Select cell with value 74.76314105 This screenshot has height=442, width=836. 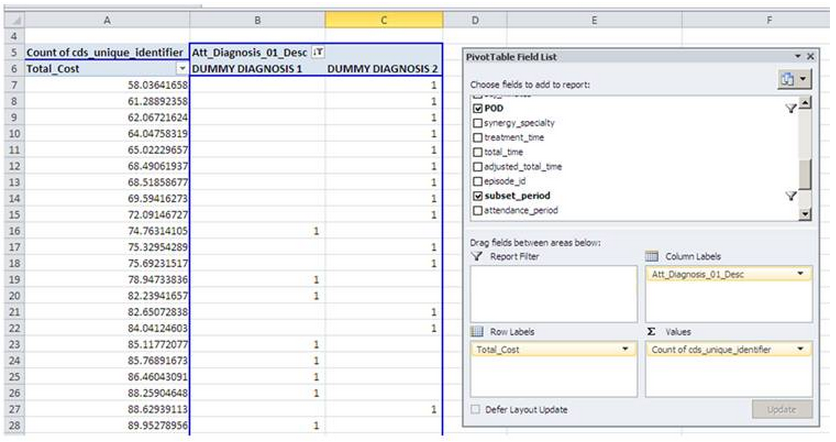coord(107,231)
